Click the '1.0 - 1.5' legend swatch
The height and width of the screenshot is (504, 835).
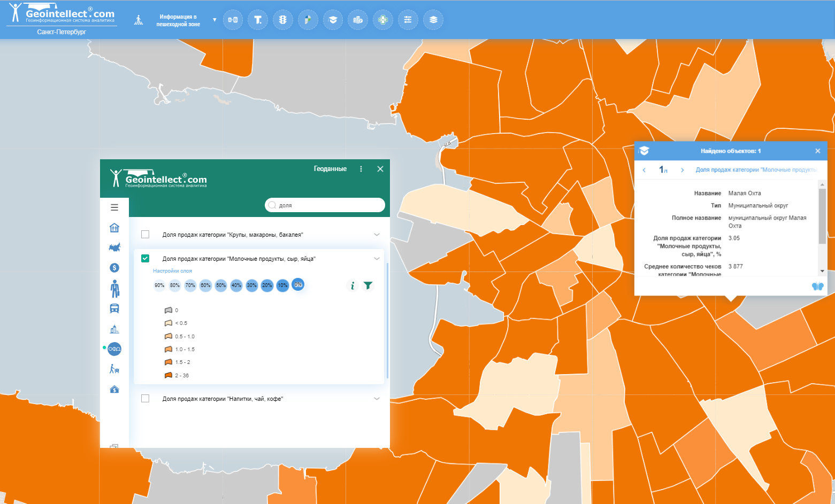(168, 349)
